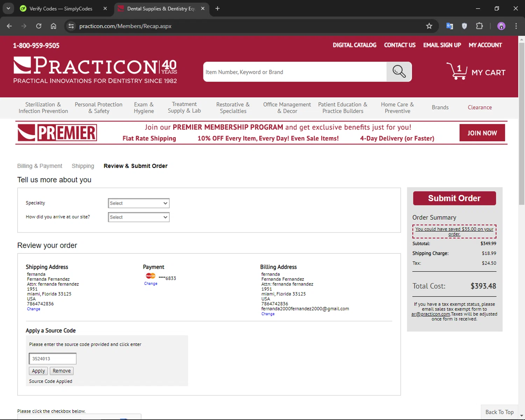Apply the source code

pos(38,371)
